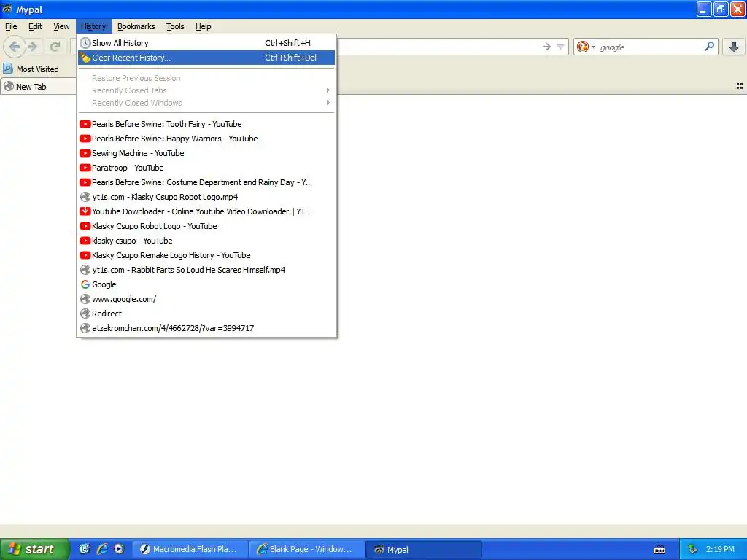
Task: Open yt1s.com Klasky Csupo Robot Logo.mp4 entry
Action: (x=206, y=197)
